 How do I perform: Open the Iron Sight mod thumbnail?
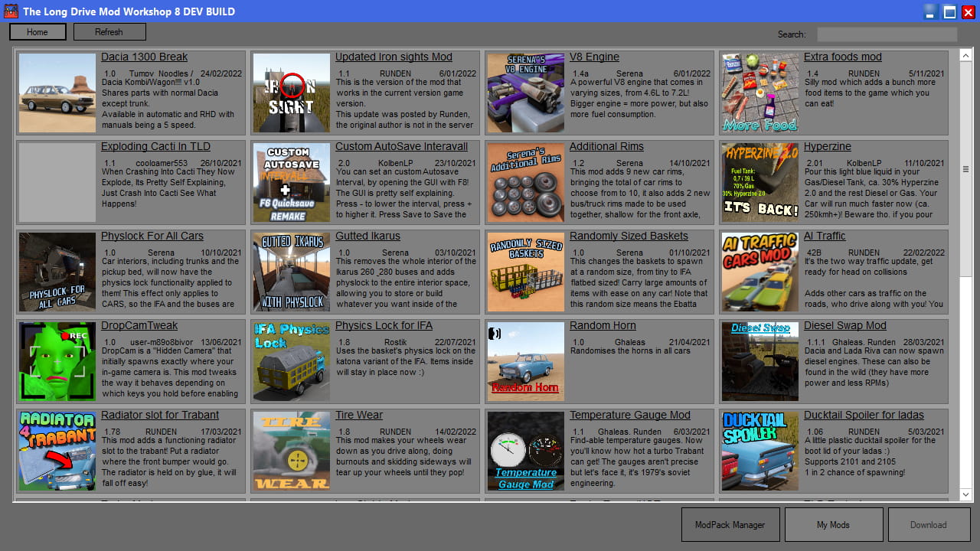point(292,93)
